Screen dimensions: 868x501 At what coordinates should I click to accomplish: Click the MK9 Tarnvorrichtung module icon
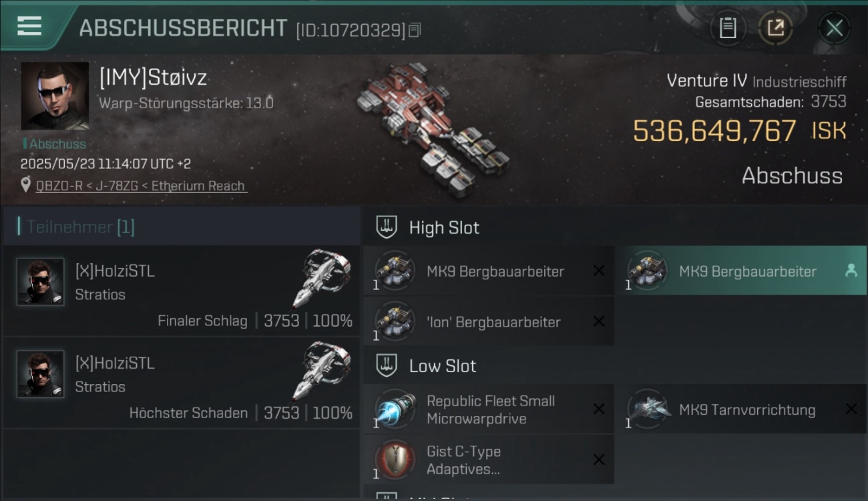pyautogui.click(x=648, y=409)
